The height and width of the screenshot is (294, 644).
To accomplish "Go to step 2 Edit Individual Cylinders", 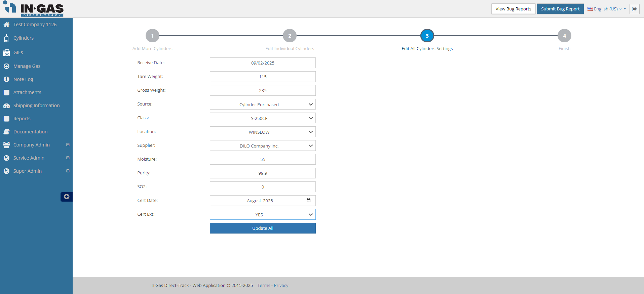I will [x=290, y=36].
